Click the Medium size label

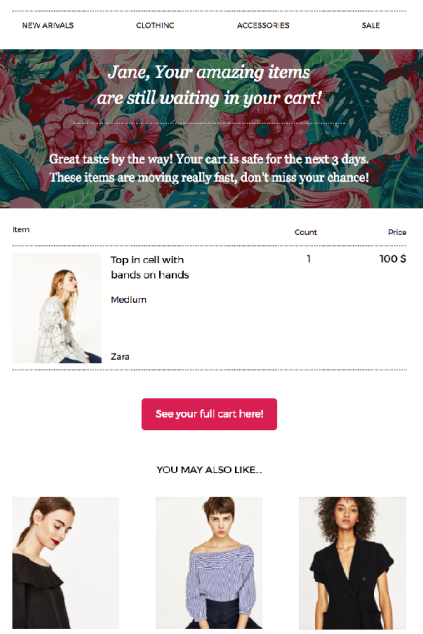coord(129,300)
